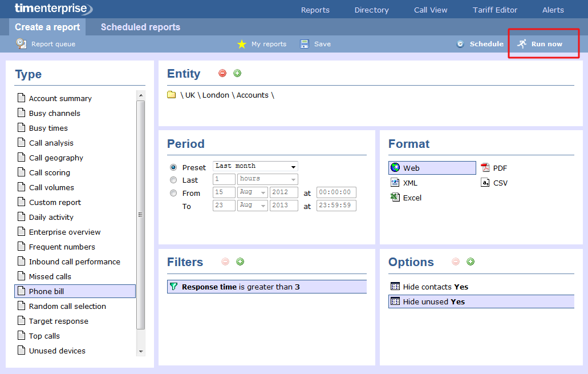The width and height of the screenshot is (588, 374).
Task: Click the Schedule clock icon
Action: [460, 44]
